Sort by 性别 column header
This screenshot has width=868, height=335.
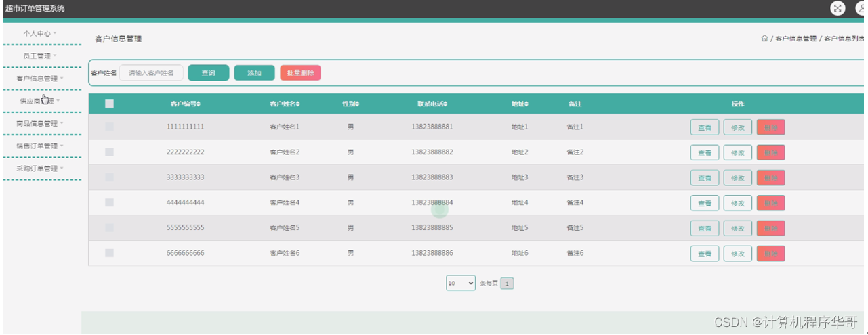click(x=350, y=104)
